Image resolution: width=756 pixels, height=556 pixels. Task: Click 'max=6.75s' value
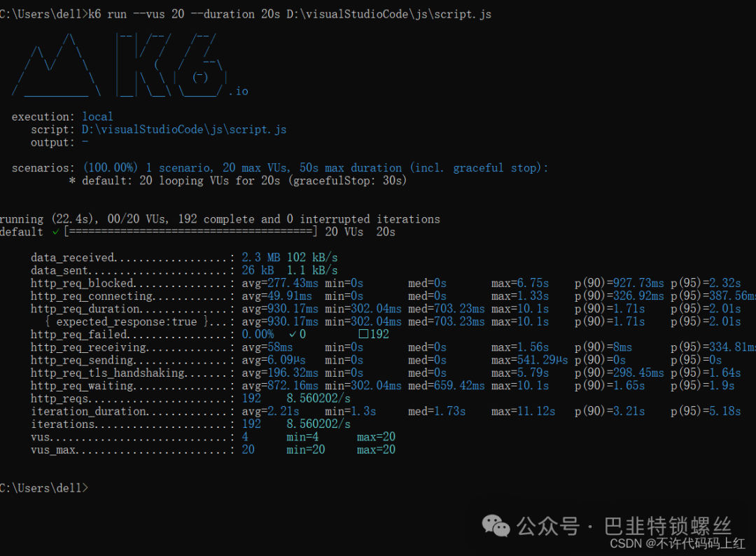[x=520, y=283]
